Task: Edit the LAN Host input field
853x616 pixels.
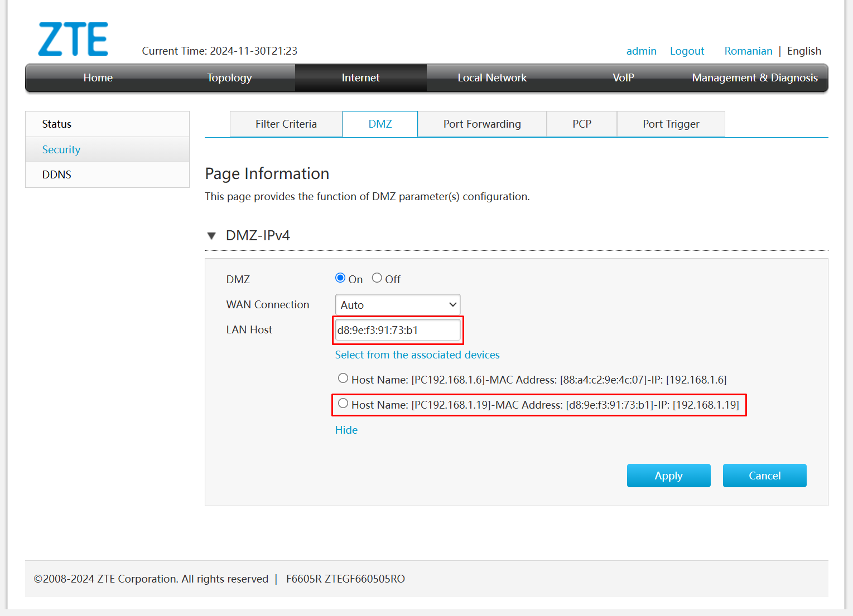Action: (x=397, y=329)
